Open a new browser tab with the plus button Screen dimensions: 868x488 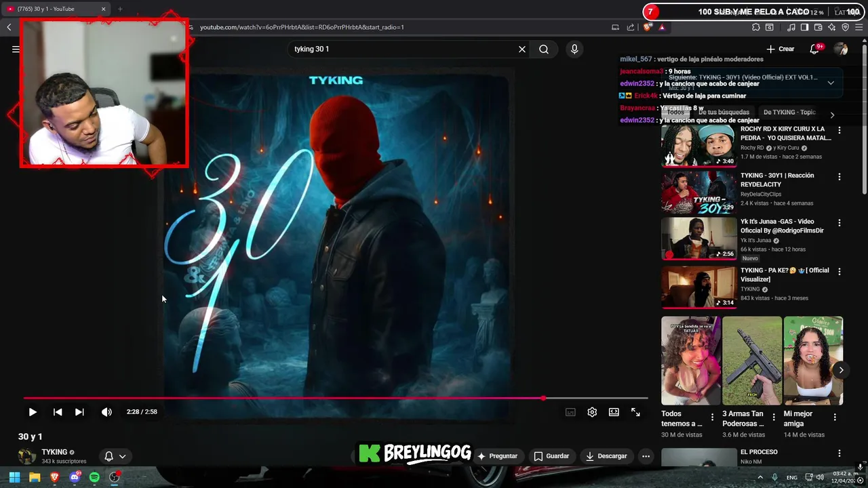[x=120, y=9]
